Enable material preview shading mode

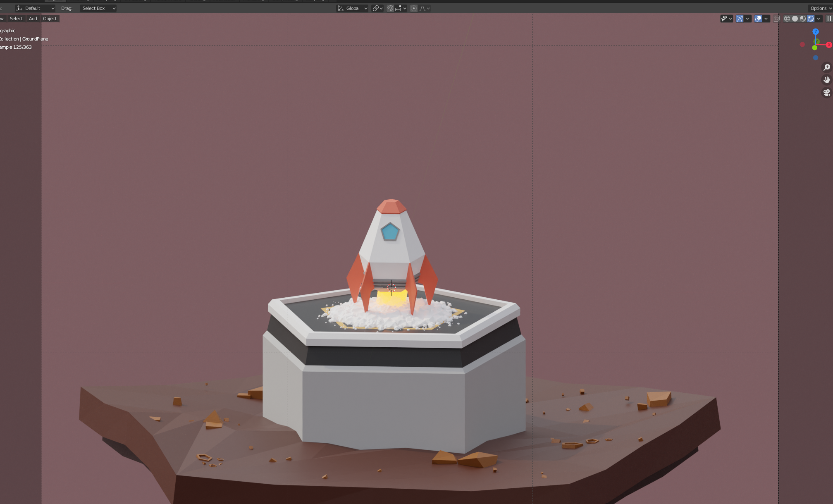[803, 19]
